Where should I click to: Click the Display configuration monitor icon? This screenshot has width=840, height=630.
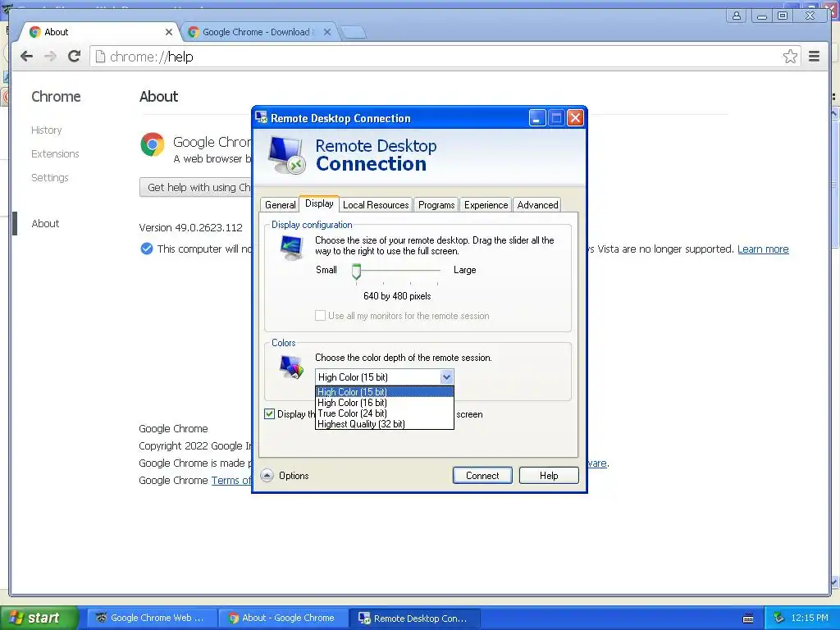(292, 248)
